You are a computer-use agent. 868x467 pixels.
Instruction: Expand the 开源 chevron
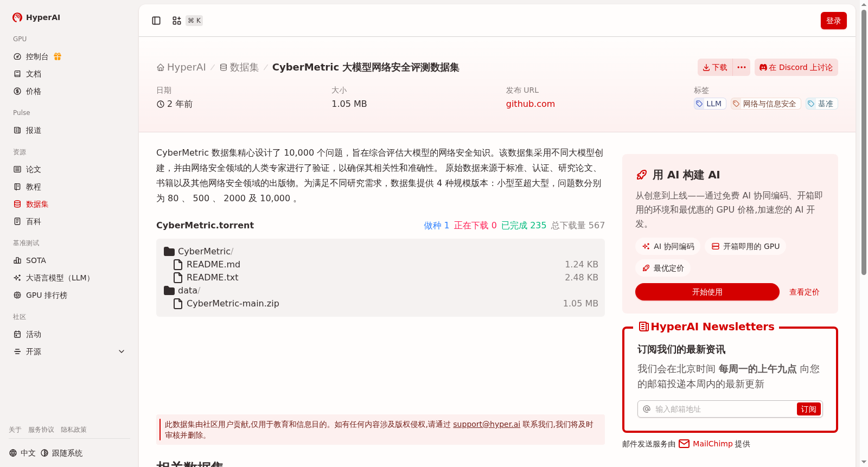point(122,351)
